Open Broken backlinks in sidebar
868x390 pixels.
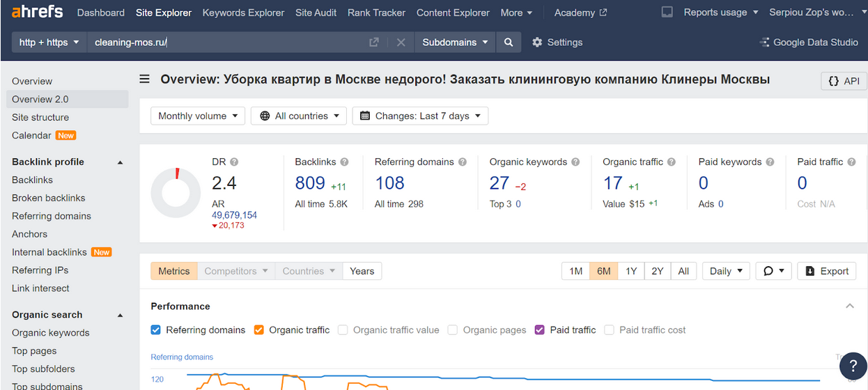point(49,198)
